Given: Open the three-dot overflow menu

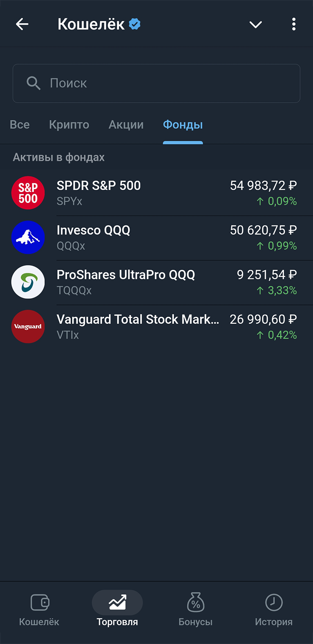Looking at the screenshot, I should 294,25.
